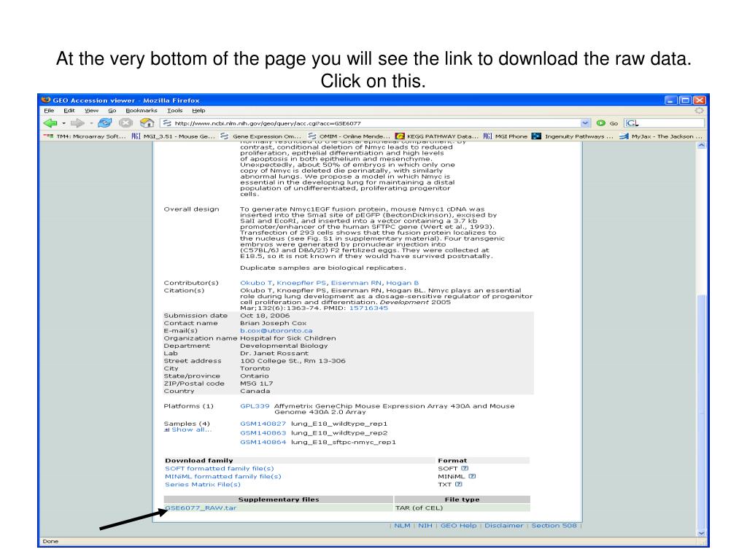747x560 pixels.
Task: Open KEGG PATHWAY Data bookmark
Action: pos(437,136)
